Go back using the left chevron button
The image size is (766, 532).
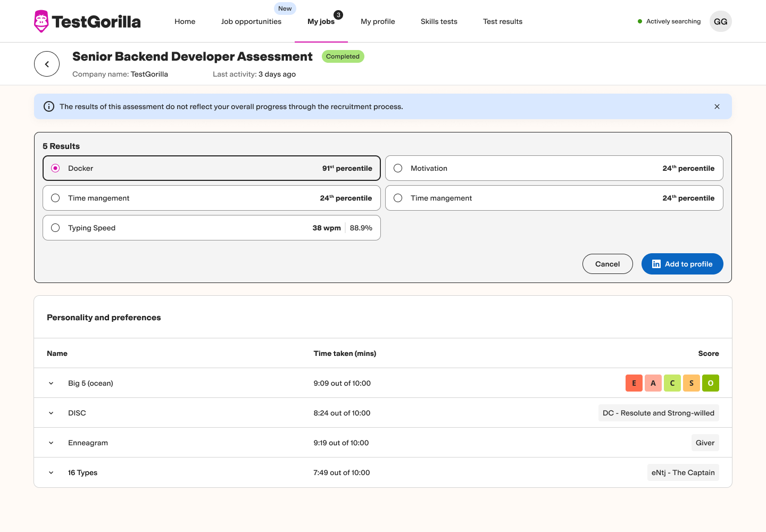pos(47,64)
